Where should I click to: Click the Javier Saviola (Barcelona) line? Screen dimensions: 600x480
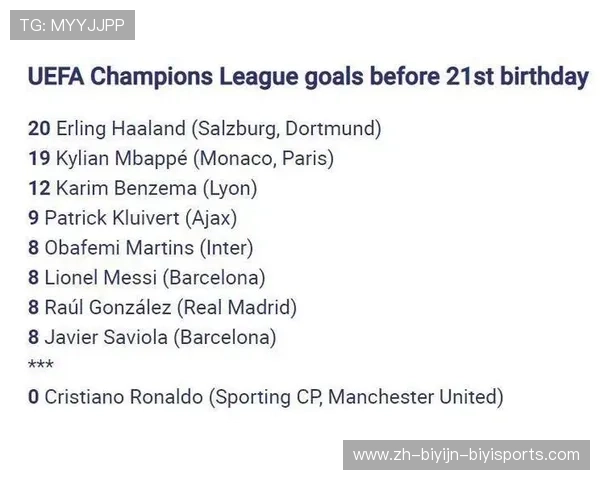click(160, 338)
